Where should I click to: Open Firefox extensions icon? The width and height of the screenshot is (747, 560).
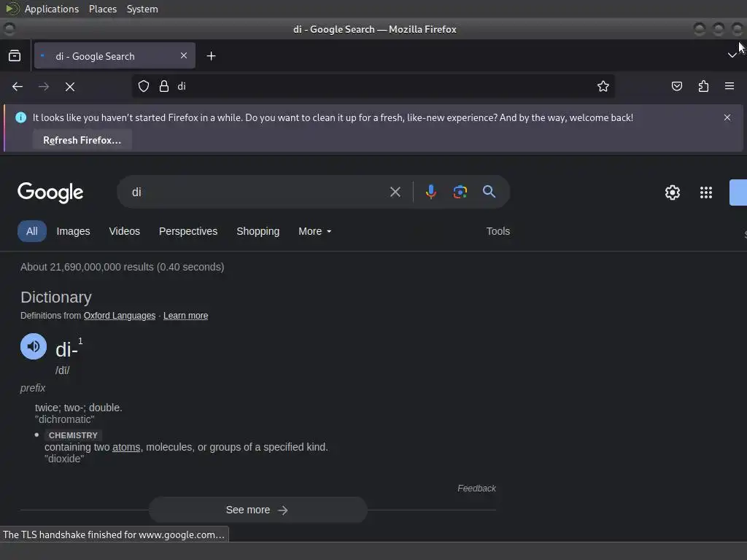[703, 86]
